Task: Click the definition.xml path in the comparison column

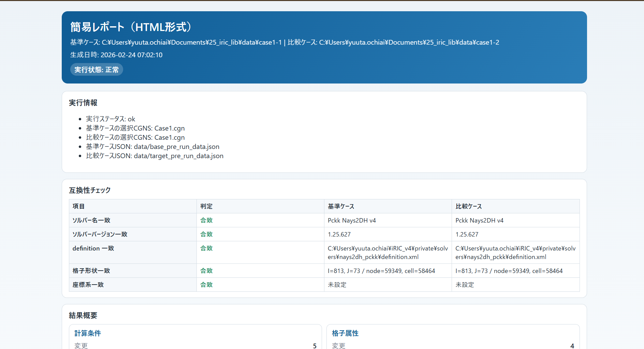Action: tap(515, 253)
